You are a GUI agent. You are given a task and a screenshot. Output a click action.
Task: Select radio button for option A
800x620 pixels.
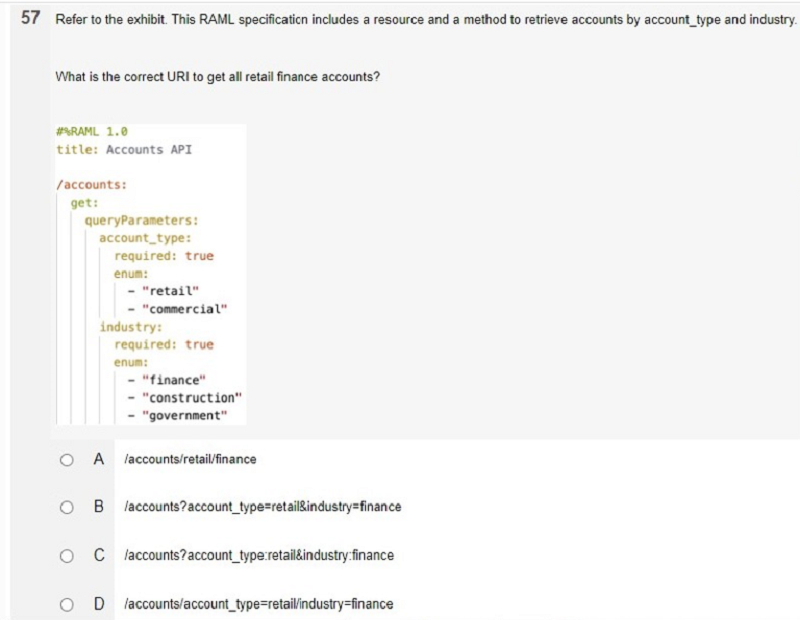66,460
